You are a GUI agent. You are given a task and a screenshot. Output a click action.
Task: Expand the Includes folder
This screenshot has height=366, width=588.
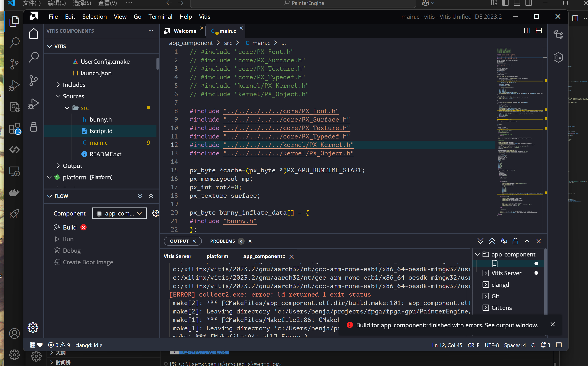coord(58,84)
